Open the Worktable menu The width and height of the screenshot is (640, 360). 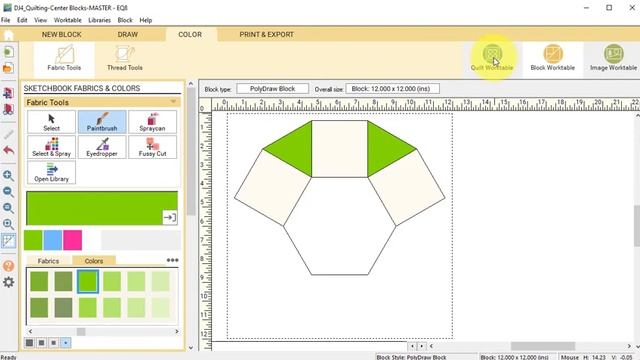[68, 20]
